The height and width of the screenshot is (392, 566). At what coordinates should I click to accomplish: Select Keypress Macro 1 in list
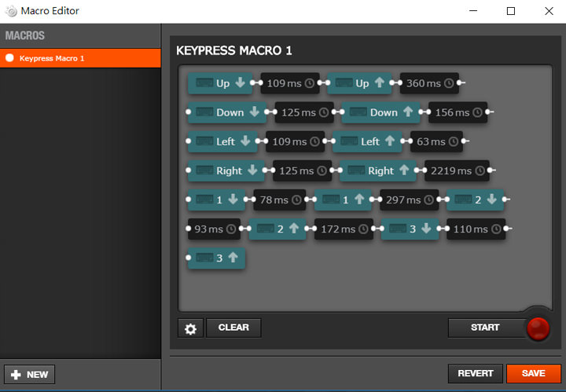(x=80, y=58)
